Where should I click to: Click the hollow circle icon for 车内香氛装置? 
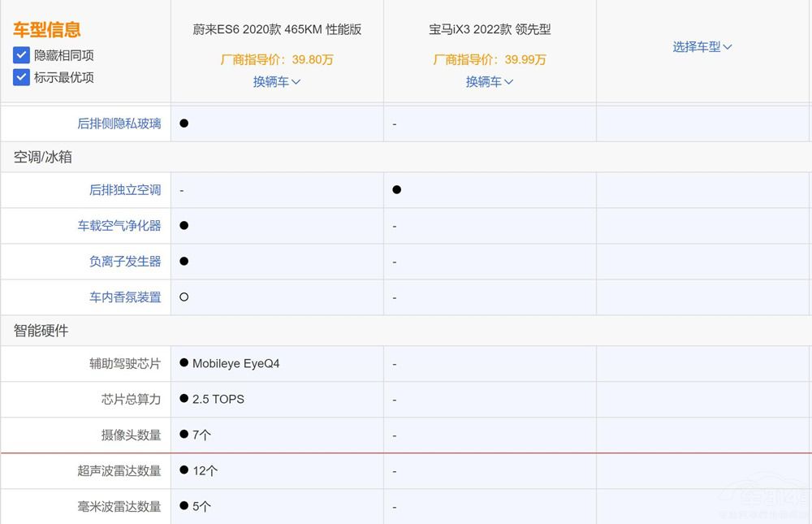tap(184, 297)
